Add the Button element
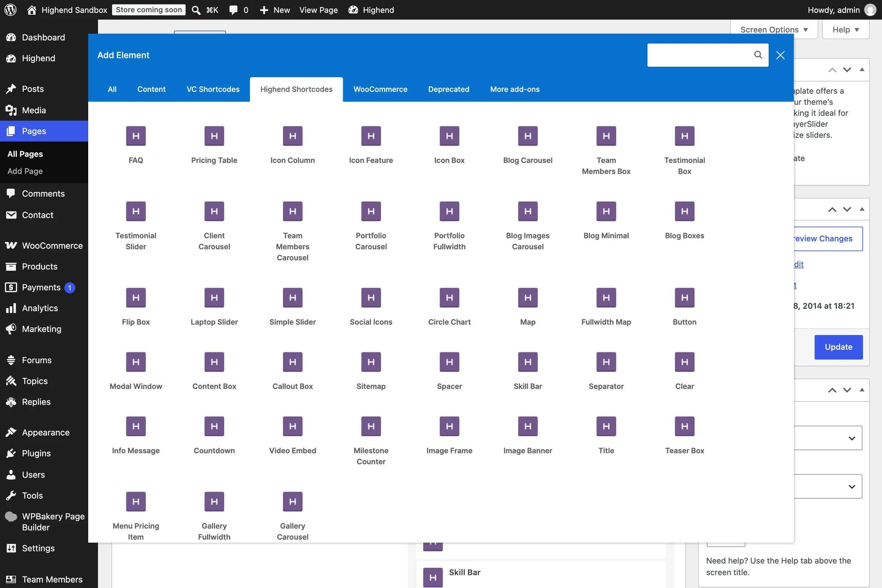Image resolution: width=882 pixels, height=588 pixels. tap(684, 307)
